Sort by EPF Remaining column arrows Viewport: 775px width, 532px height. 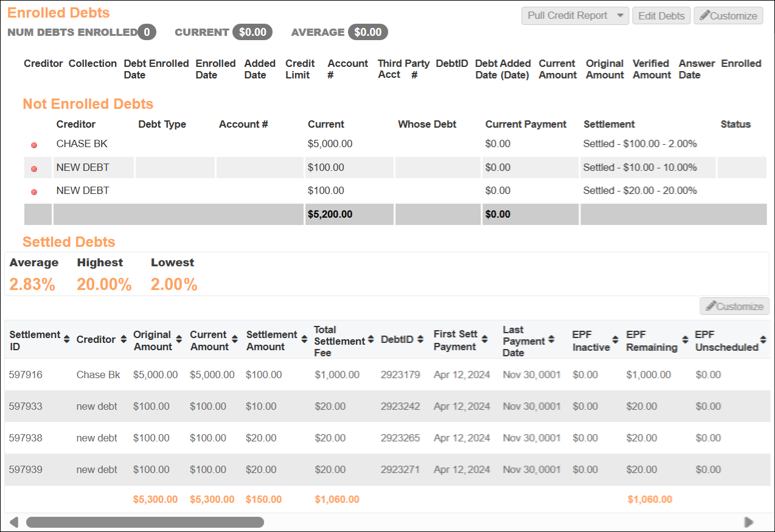pyautogui.click(x=684, y=340)
